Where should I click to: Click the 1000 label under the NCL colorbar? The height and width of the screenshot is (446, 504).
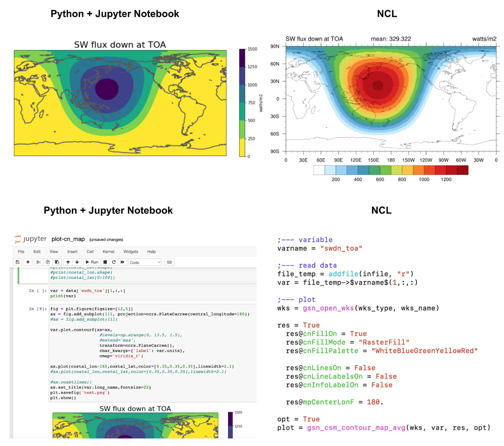424,179
